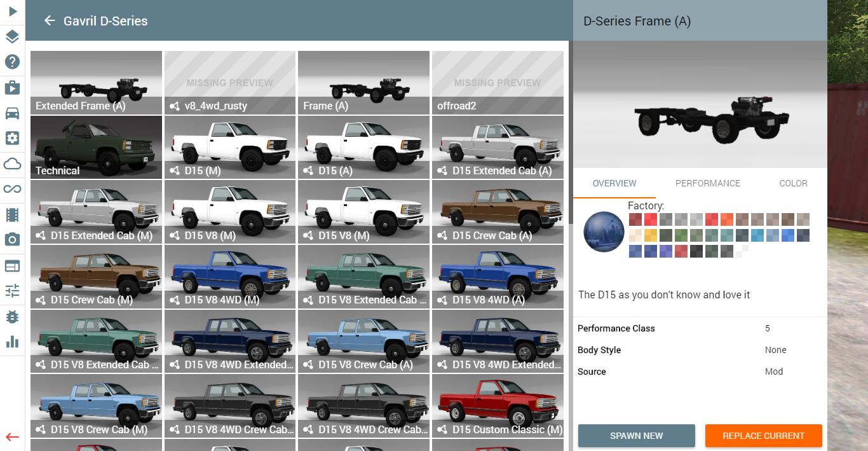Open the sliders options icon
Image resolution: width=868 pixels, height=451 pixels.
pyautogui.click(x=12, y=291)
